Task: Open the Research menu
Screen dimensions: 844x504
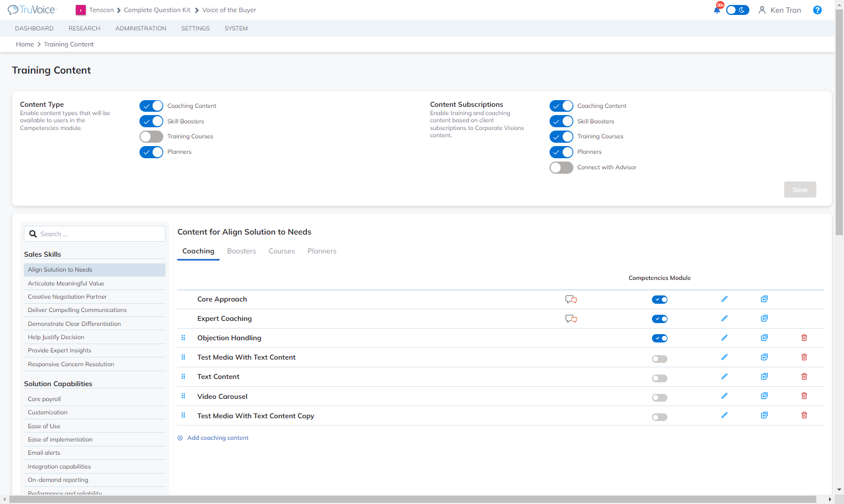Action: [x=84, y=28]
